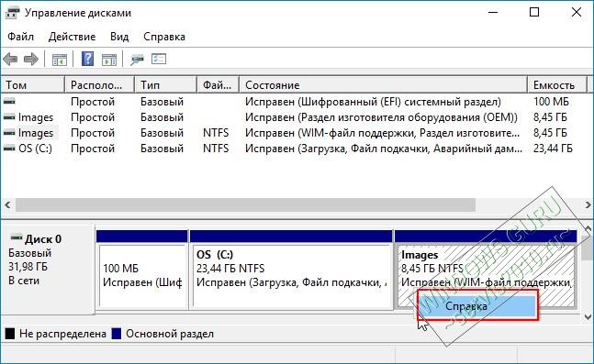Image resolution: width=594 pixels, height=364 pixels.
Task: Click the 100 МБ capacity cell
Action: coord(551,102)
